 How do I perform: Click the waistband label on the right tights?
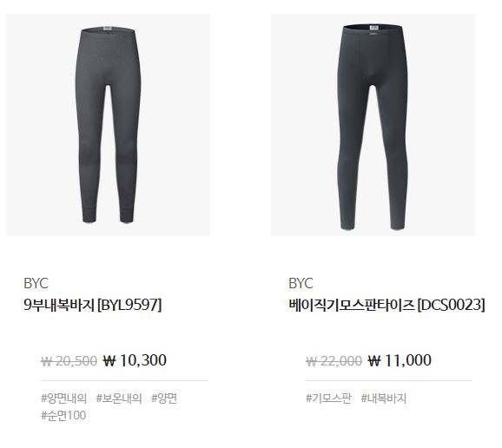pyautogui.click(x=373, y=28)
